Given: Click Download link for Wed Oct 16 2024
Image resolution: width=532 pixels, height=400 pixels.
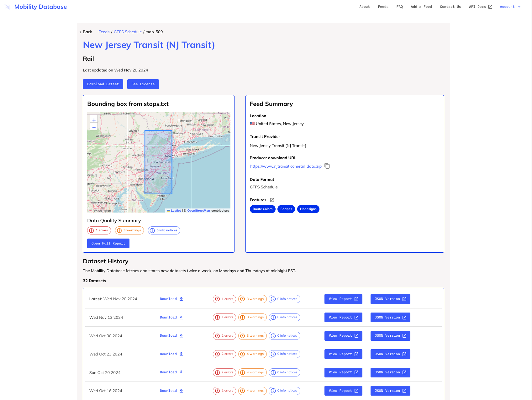Looking at the screenshot, I should (x=171, y=391).
